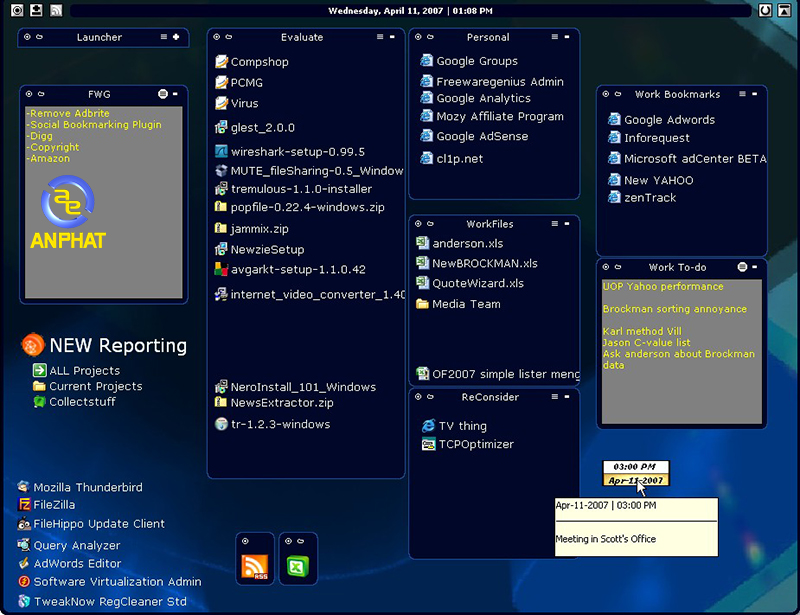Viewport: 800px width, 615px height.
Task: Select the Launcher panel title
Action: (x=99, y=37)
